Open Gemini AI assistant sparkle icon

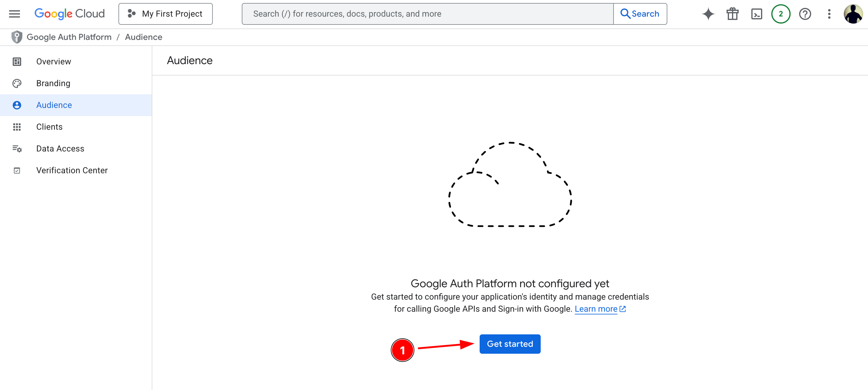click(x=708, y=14)
